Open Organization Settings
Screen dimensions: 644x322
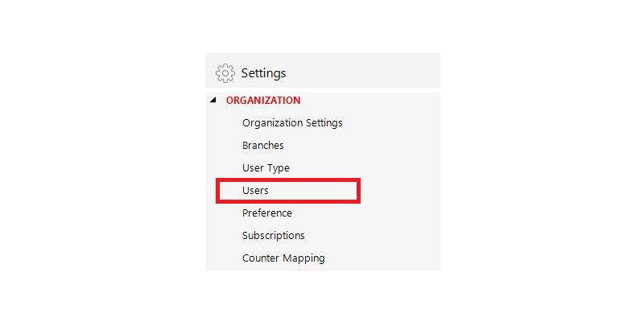coord(292,123)
